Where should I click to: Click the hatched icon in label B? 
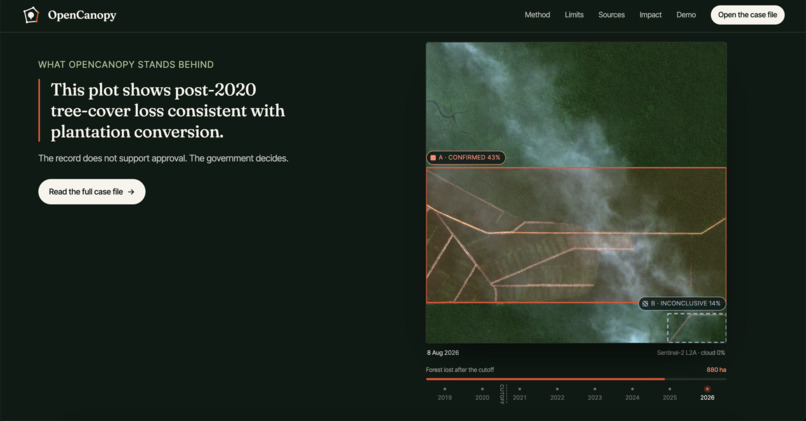tap(645, 304)
